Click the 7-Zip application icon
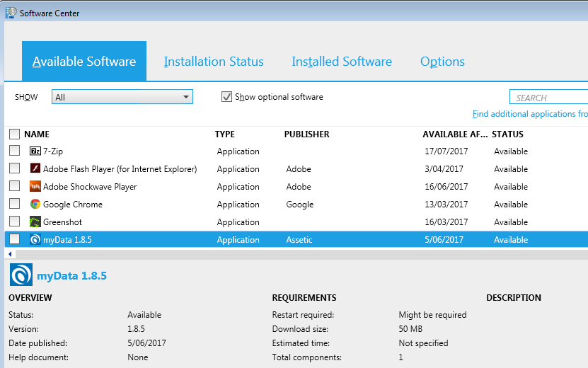 pos(35,151)
